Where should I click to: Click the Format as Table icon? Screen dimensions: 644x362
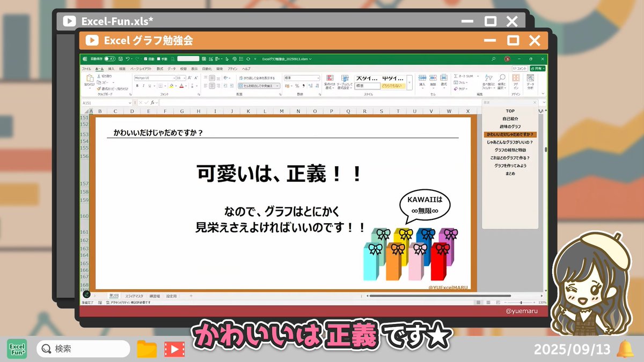point(345,78)
